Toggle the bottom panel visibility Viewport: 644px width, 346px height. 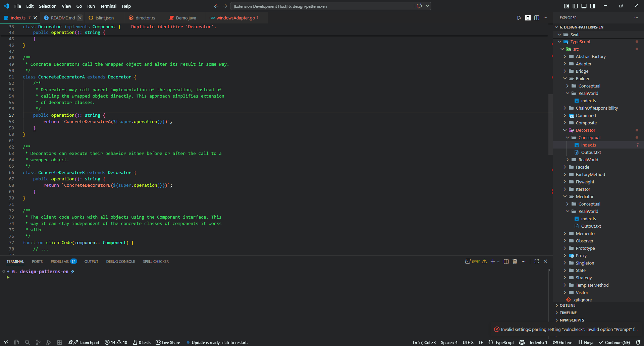(584, 6)
